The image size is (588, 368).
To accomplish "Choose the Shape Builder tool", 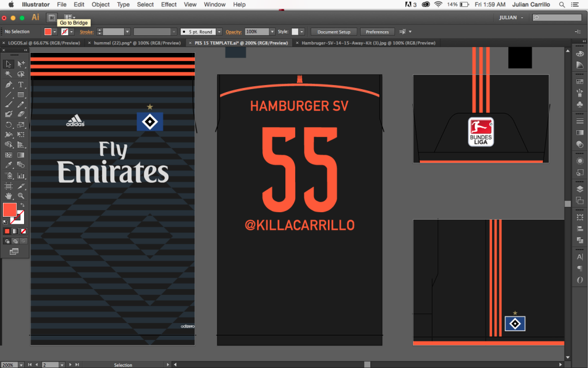I will 8,144.
